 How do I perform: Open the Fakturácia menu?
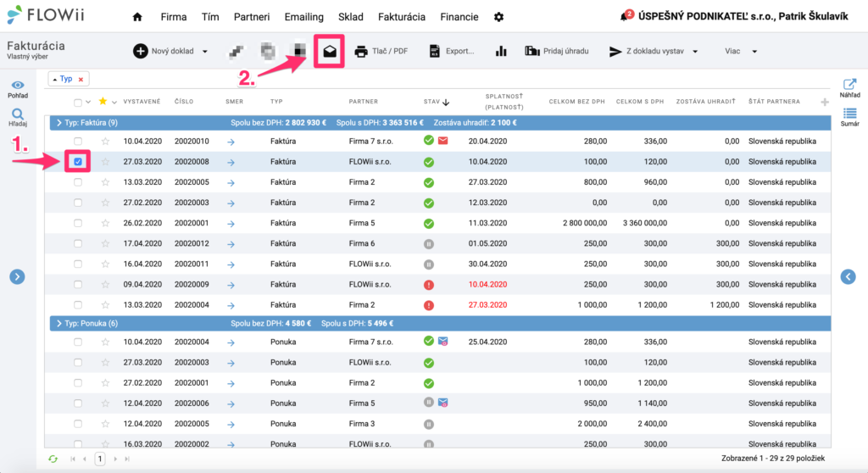(x=401, y=17)
